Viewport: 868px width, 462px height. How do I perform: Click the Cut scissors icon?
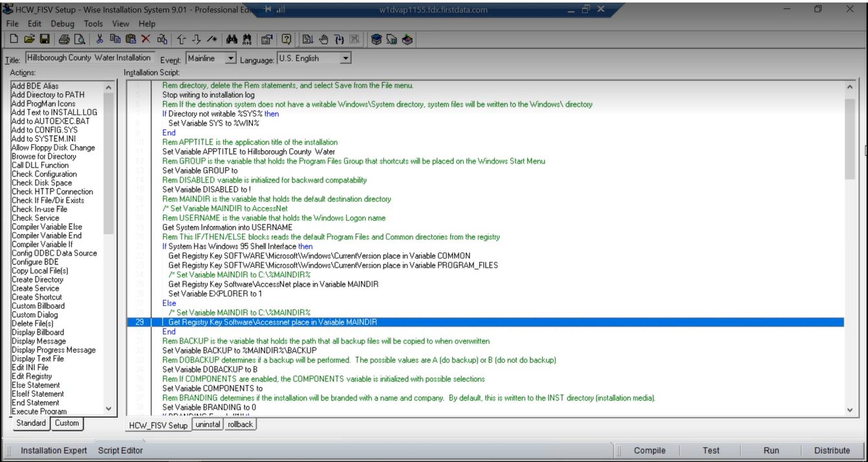point(100,39)
